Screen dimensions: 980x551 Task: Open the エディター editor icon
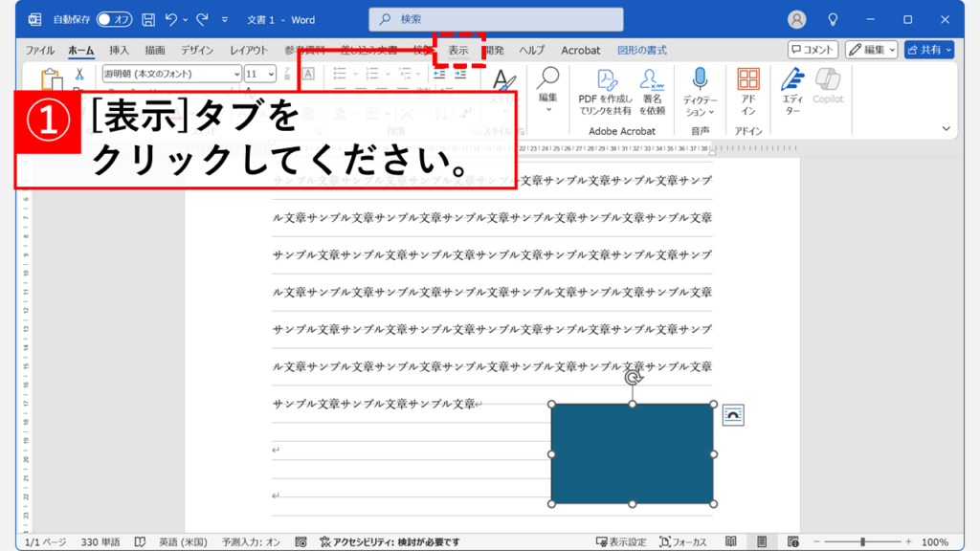792,79
